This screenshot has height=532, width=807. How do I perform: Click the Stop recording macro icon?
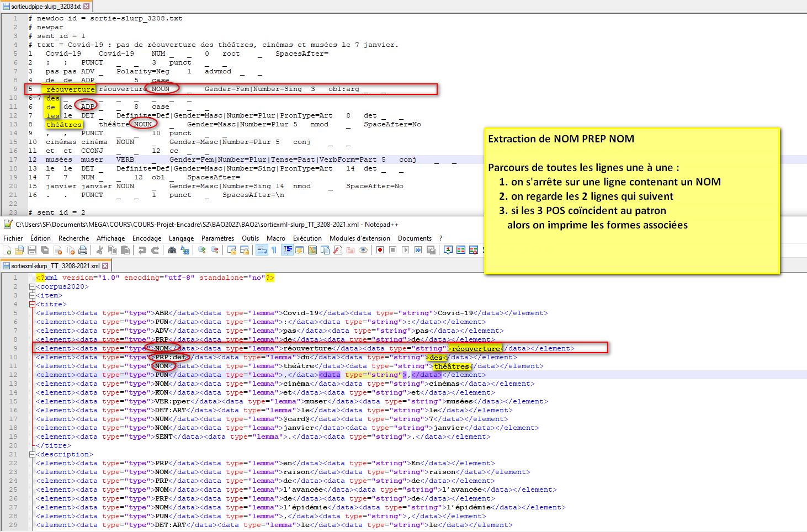pyautogui.click(x=393, y=250)
